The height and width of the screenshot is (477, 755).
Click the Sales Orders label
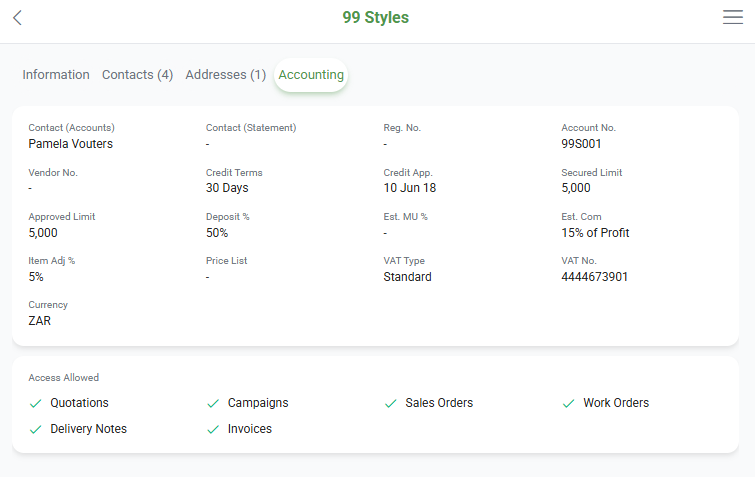(x=439, y=403)
